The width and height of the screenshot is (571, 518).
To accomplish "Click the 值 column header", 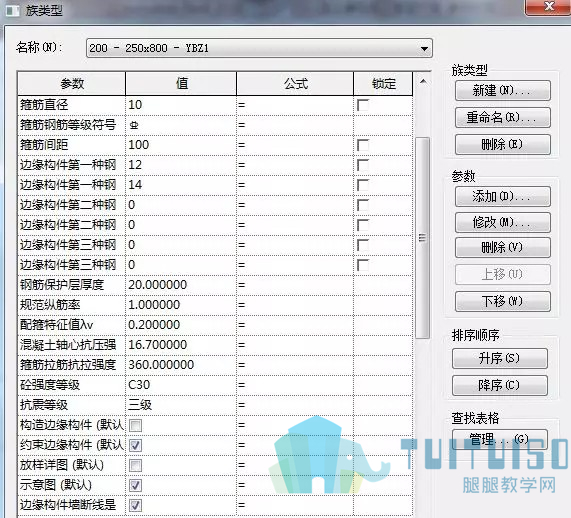I will pyautogui.click(x=181, y=84).
